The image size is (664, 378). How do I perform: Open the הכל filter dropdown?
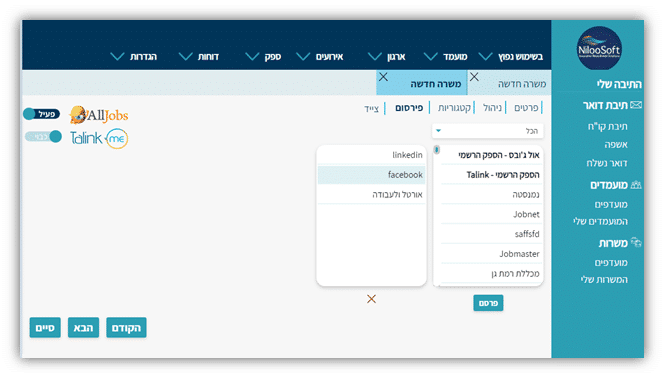click(487, 131)
